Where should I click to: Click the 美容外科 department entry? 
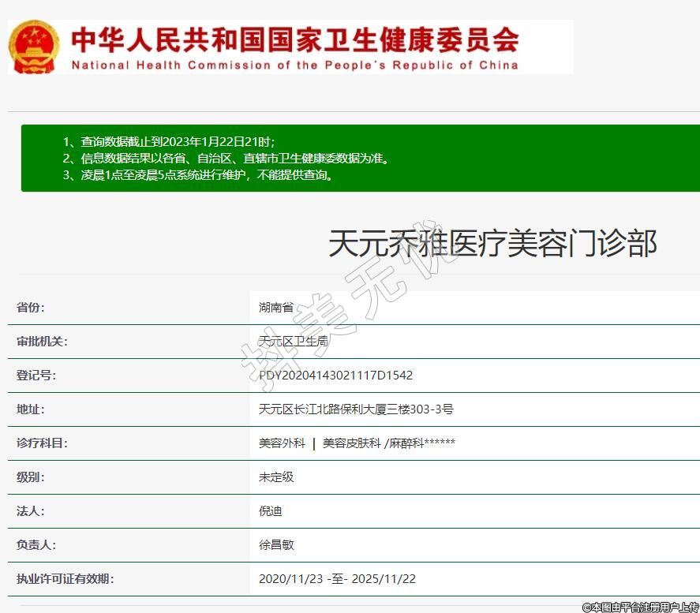point(282,443)
